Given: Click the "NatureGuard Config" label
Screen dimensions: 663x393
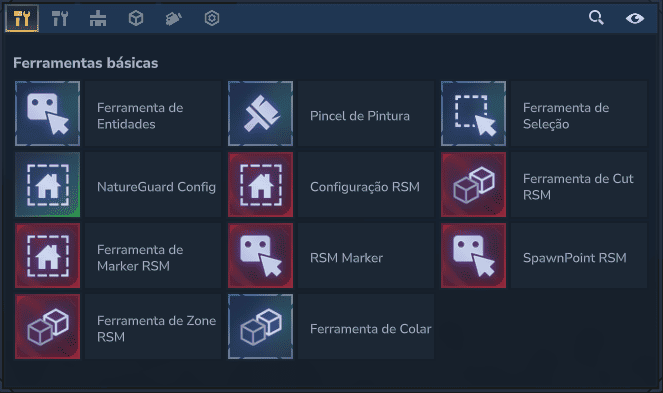Looking at the screenshot, I should pyautogui.click(x=156, y=187).
